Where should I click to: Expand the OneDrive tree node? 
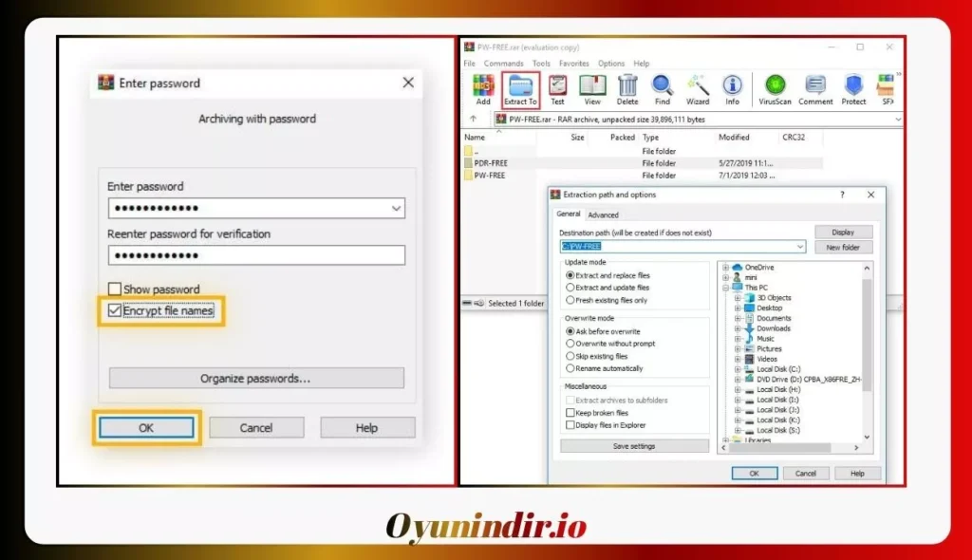point(726,268)
